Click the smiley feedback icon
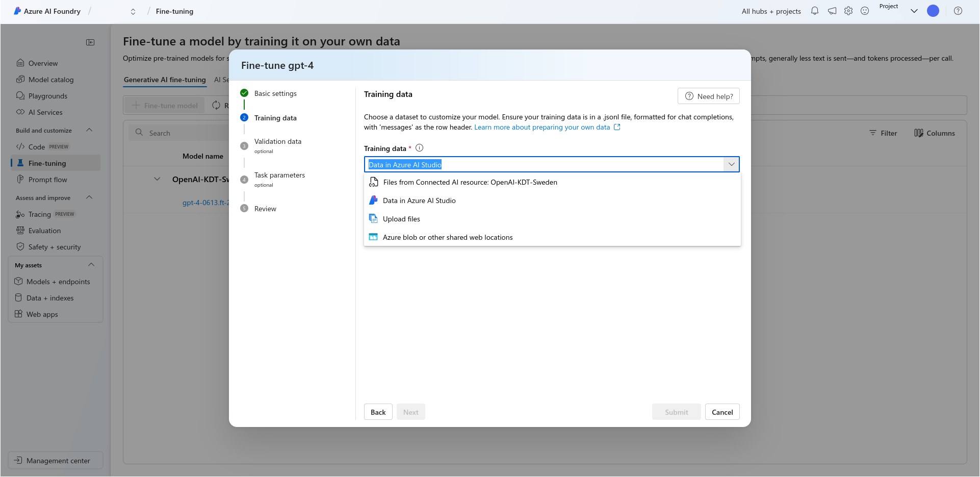Viewport: 980px width, 477px height. click(x=865, y=11)
